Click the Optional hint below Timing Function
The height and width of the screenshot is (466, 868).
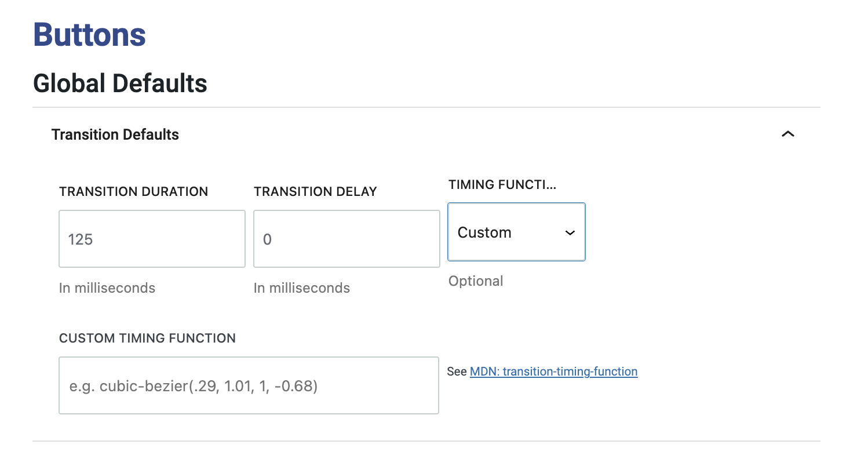476,281
